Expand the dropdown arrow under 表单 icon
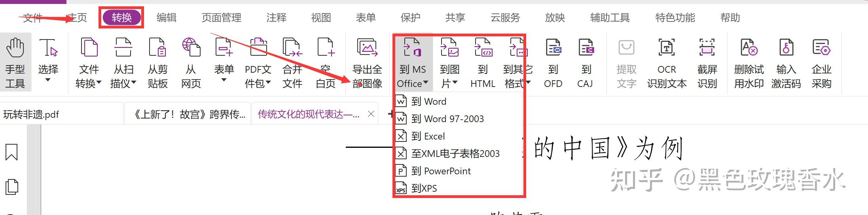 tap(224, 80)
